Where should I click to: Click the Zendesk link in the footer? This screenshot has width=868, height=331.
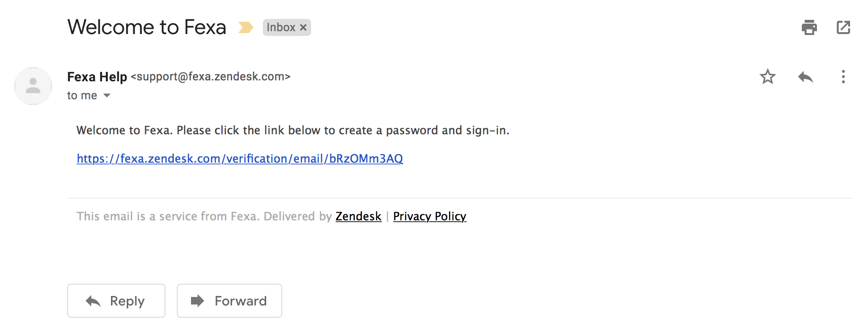tap(358, 216)
